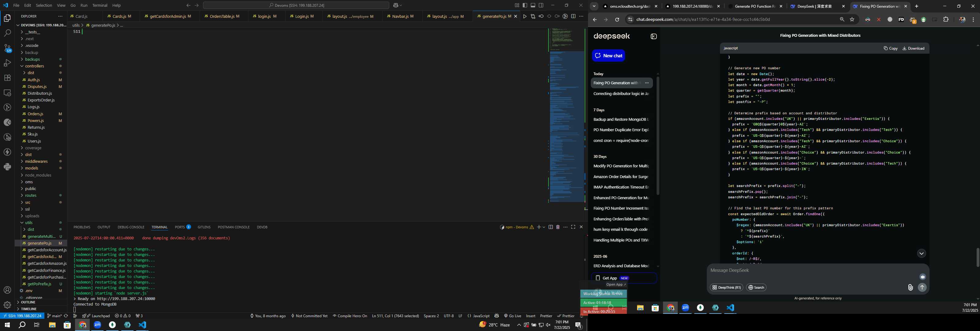This screenshot has width=980, height=331.
Task: Toggle DeepThink (R1) mode
Action: (726, 287)
